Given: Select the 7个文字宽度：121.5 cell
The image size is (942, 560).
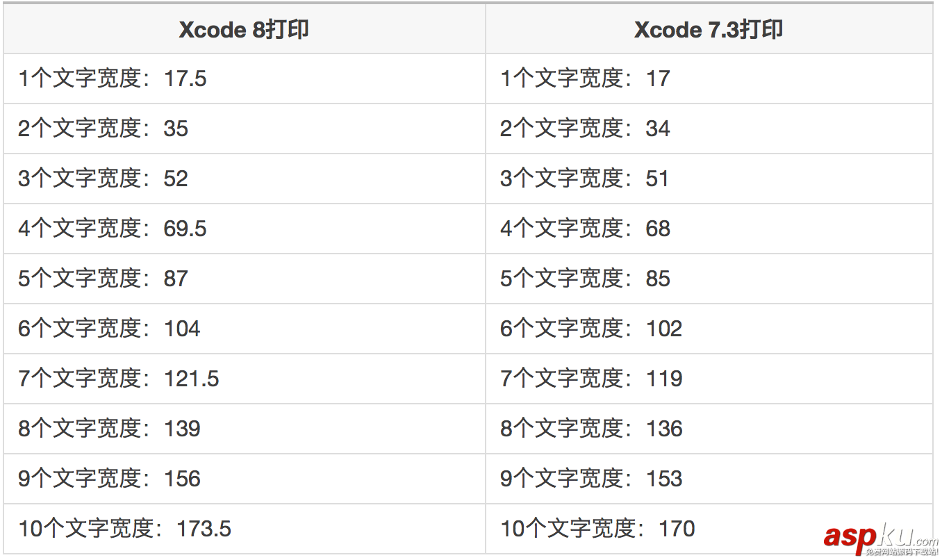Looking at the screenshot, I should pos(119,379).
